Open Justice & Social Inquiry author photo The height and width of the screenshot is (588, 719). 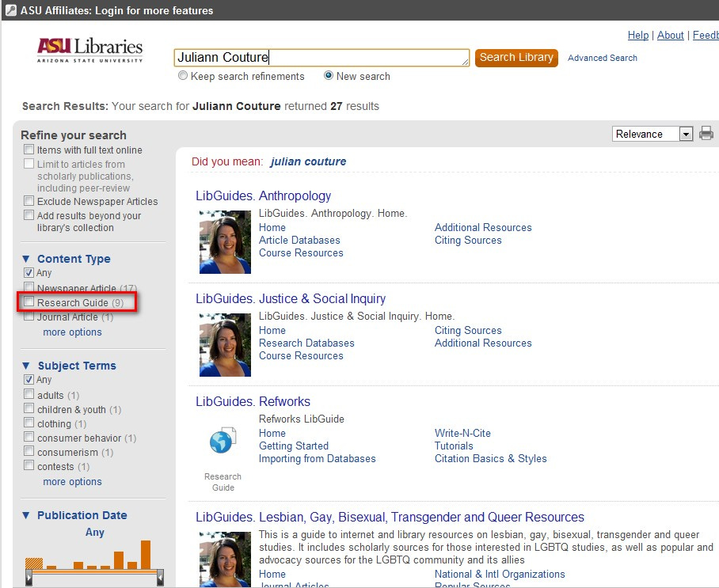tap(225, 344)
